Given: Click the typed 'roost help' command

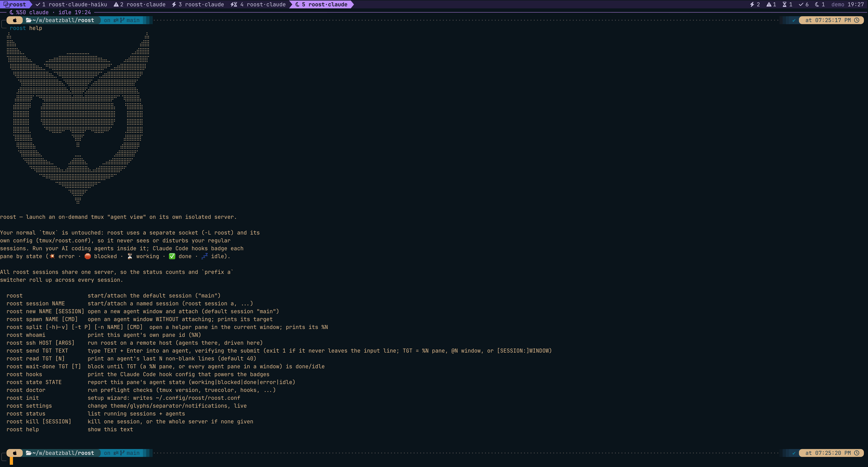Looking at the screenshot, I should tap(26, 28).
